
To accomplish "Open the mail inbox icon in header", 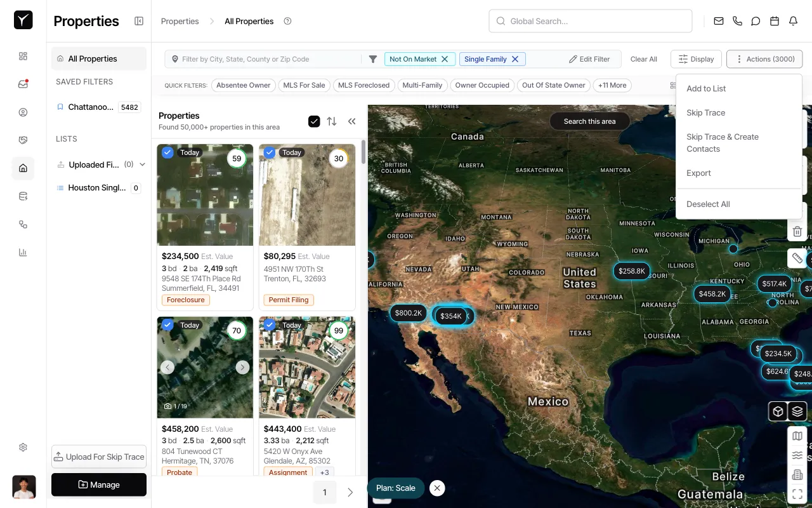I will tap(718, 21).
